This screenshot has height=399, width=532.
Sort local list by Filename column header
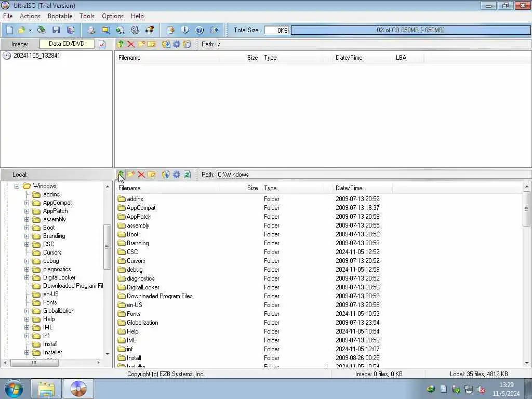coord(167,188)
